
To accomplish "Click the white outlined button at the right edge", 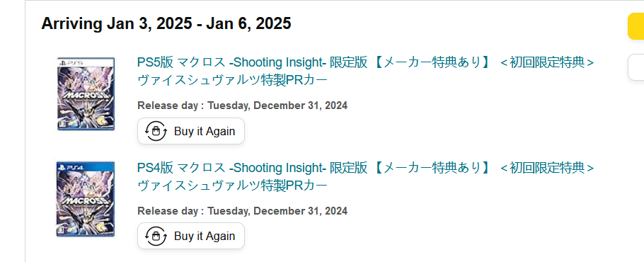I will point(636,67).
